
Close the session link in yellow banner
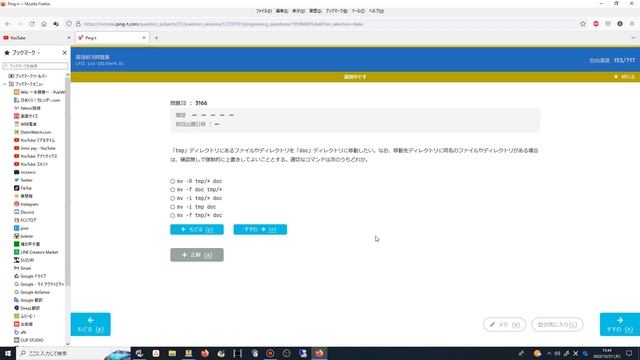point(624,77)
